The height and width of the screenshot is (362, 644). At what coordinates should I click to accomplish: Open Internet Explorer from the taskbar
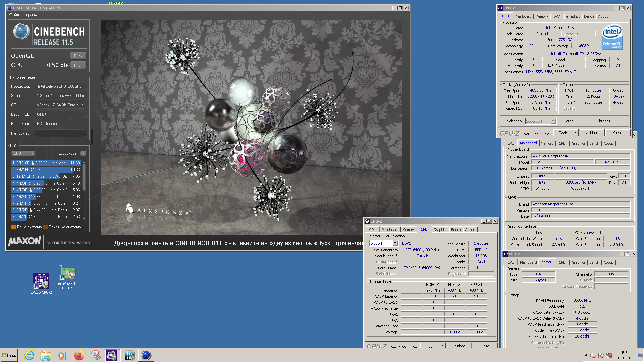point(29,355)
